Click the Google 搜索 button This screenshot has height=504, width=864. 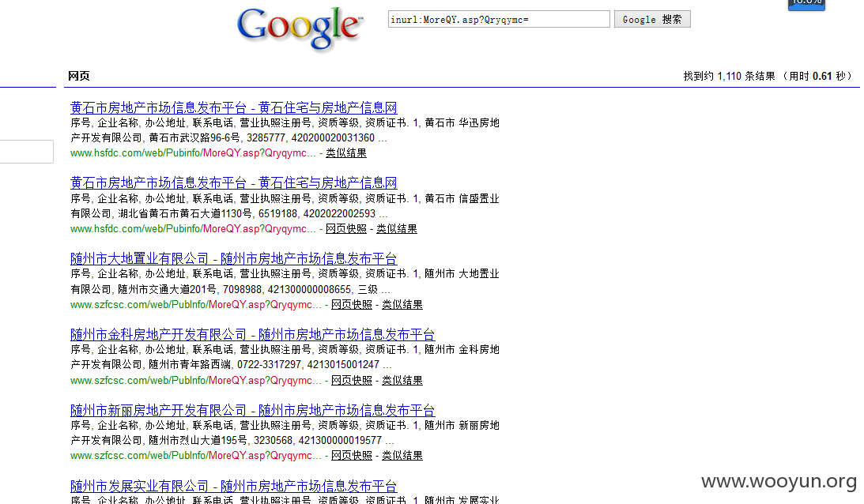pos(652,19)
